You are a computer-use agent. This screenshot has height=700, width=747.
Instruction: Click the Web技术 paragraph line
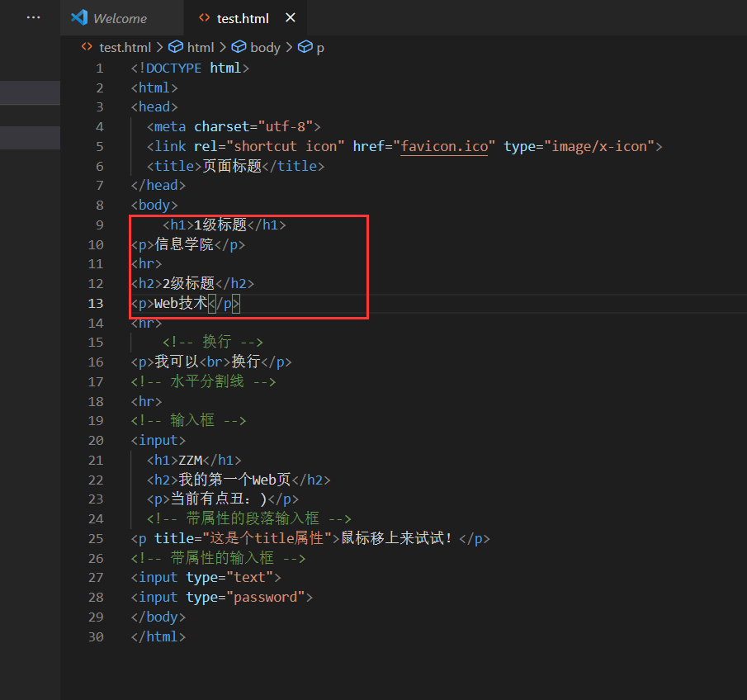[186, 303]
